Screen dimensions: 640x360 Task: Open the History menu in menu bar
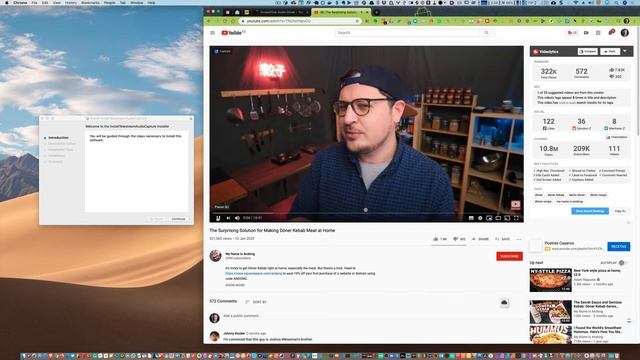pos(71,2)
